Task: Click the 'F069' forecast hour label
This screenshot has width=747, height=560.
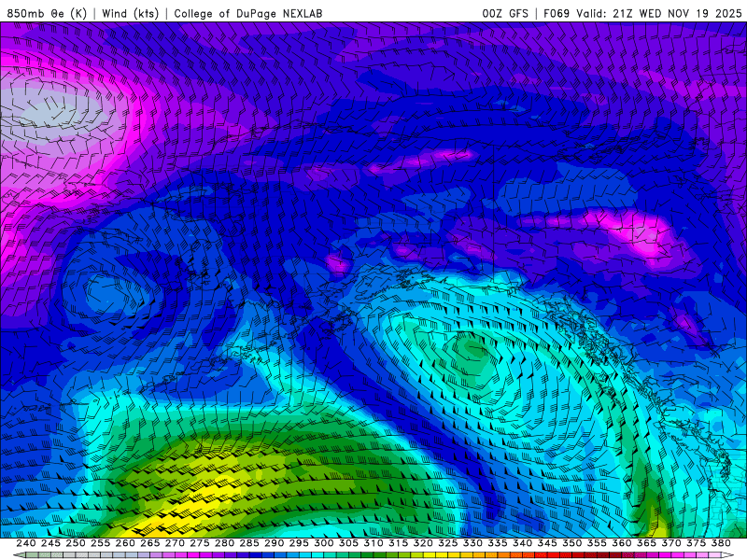Action: tap(557, 13)
